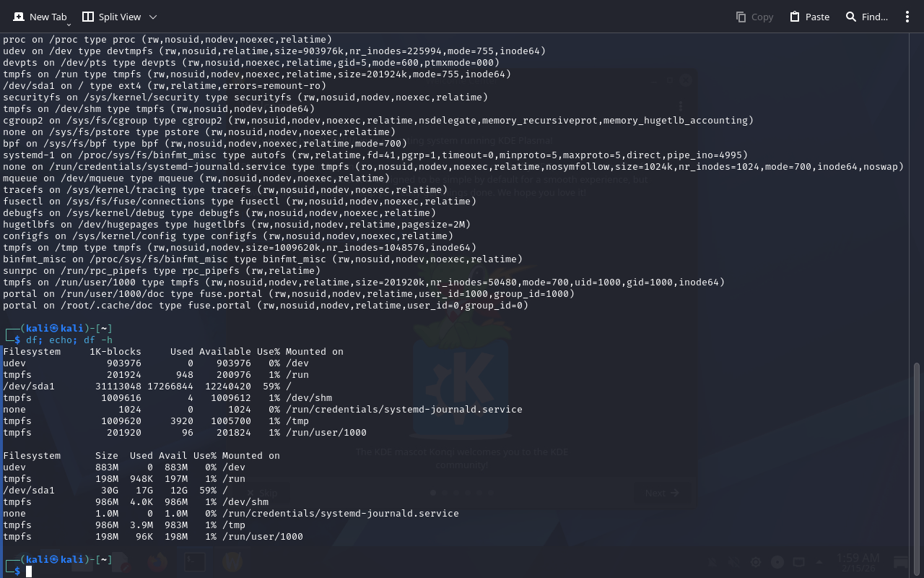Image resolution: width=924 pixels, height=578 pixels.
Task: Click the blinking cursor at bottom prompt
Action: [x=29, y=571]
